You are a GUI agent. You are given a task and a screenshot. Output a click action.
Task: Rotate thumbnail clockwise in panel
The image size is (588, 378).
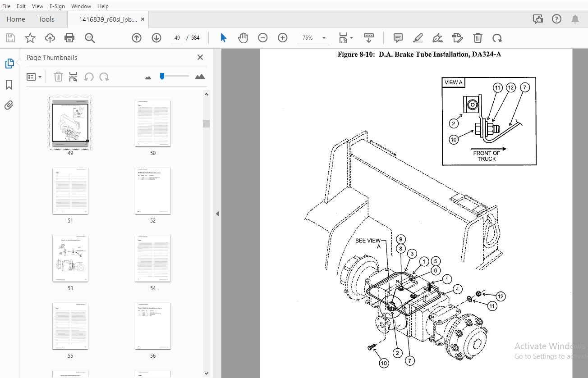coord(104,77)
